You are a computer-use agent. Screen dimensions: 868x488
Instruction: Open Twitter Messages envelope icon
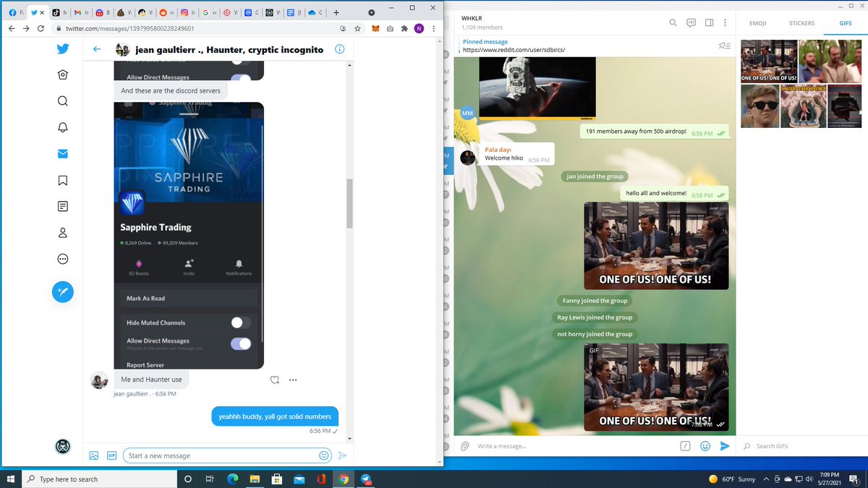click(63, 154)
